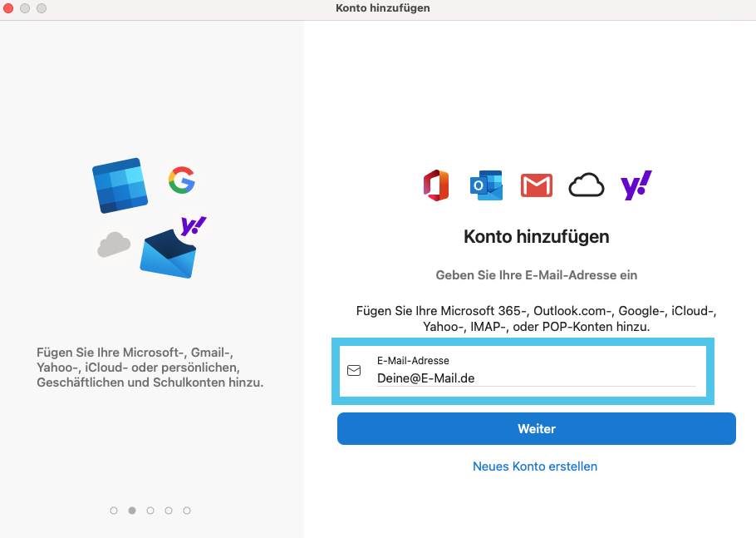Click into the E-Mail-Adresse input field
756x538 pixels.
click(x=536, y=378)
